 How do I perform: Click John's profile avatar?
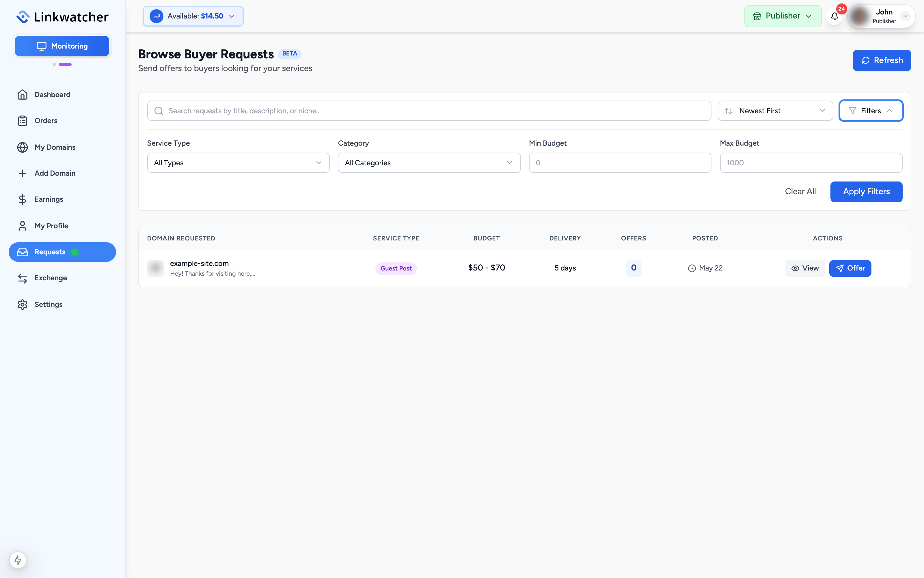click(x=860, y=16)
